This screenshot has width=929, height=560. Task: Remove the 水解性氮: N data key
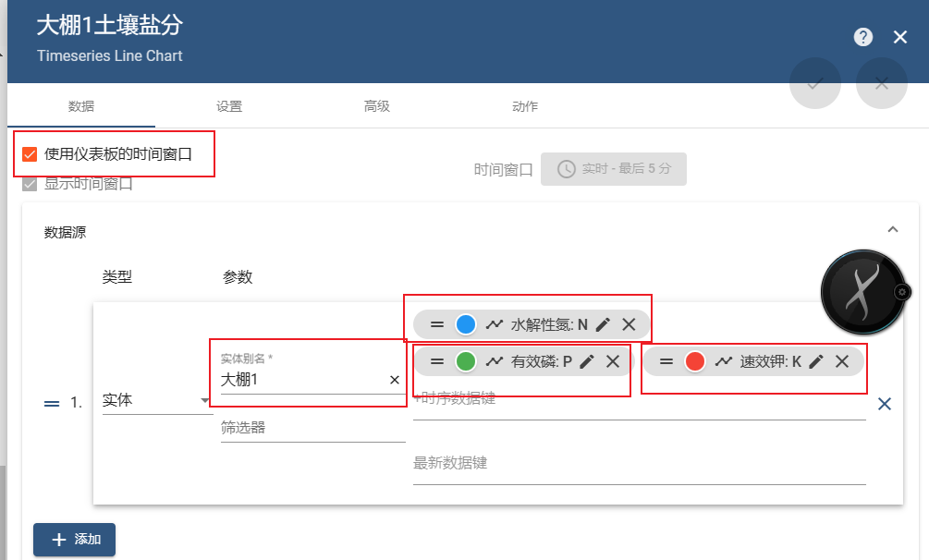coord(629,324)
